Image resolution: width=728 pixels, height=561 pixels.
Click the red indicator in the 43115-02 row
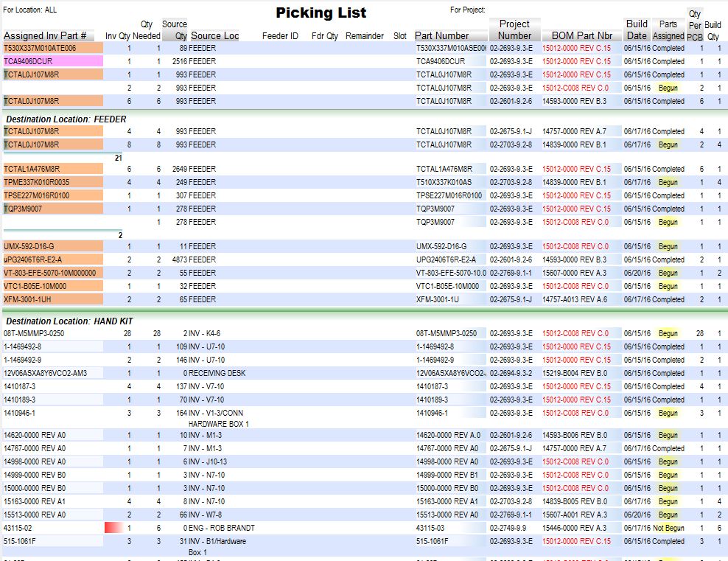(113, 528)
